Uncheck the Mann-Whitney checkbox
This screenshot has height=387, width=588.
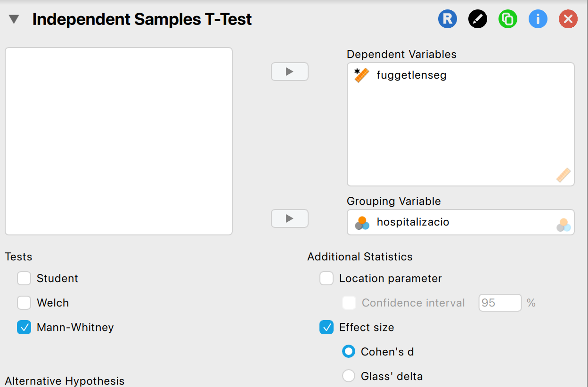24,327
